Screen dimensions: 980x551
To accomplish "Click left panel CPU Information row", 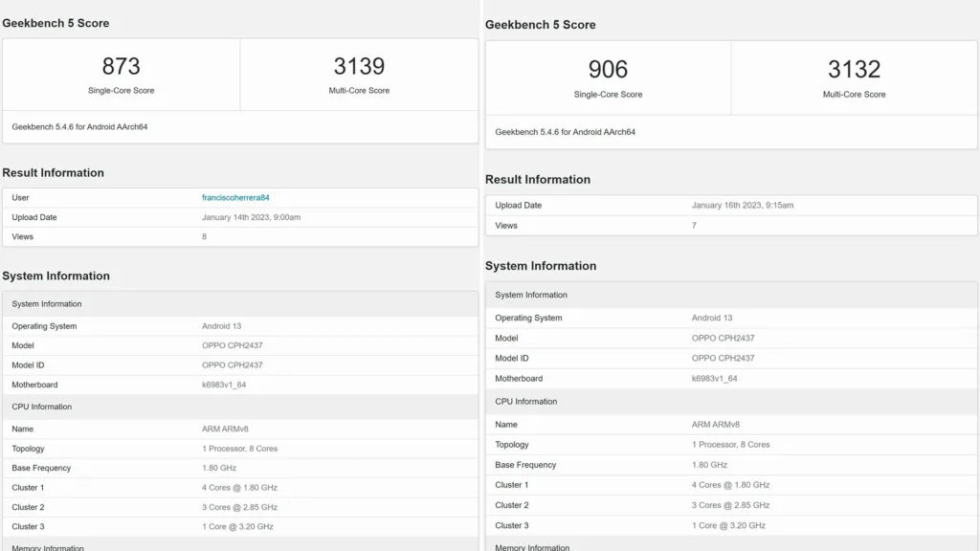I will (x=240, y=407).
